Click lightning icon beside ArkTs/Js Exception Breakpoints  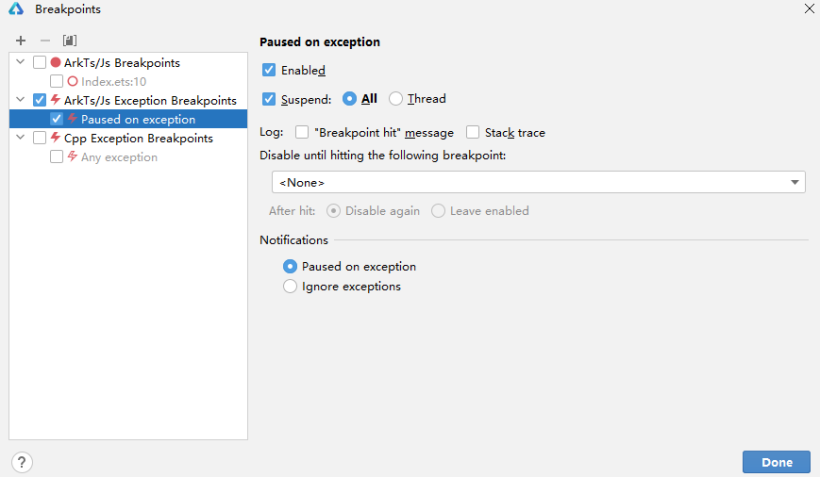pos(56,100)
